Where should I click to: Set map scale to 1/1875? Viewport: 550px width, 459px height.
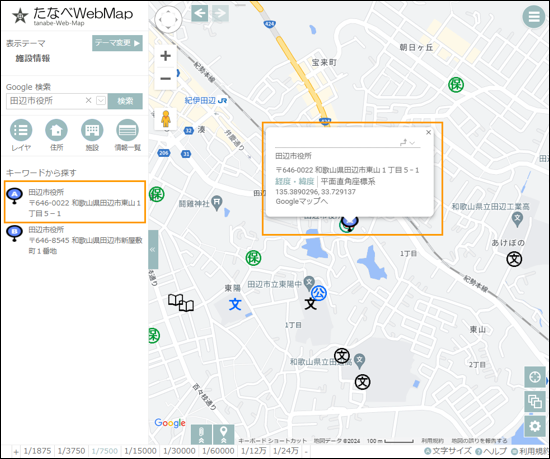(37, 451)
